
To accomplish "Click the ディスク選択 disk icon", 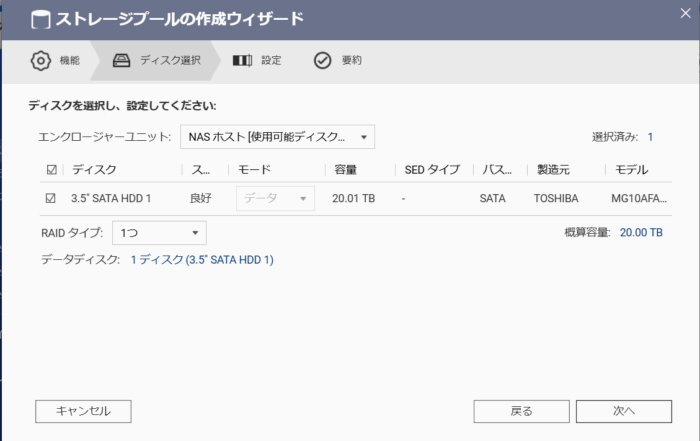I will coord(121,60).
